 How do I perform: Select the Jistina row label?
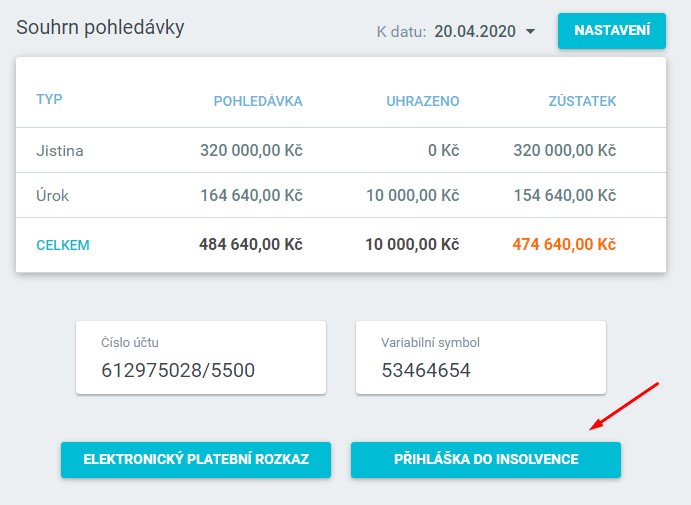(60, 151)
